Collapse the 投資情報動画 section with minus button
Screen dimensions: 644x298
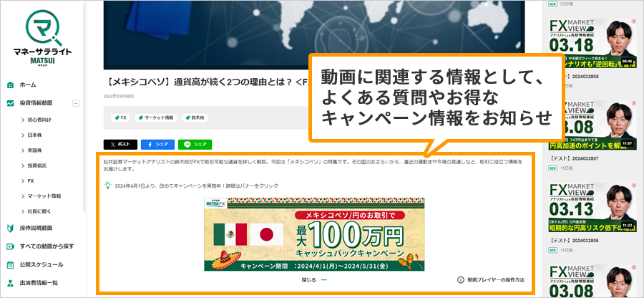point(76,103)
